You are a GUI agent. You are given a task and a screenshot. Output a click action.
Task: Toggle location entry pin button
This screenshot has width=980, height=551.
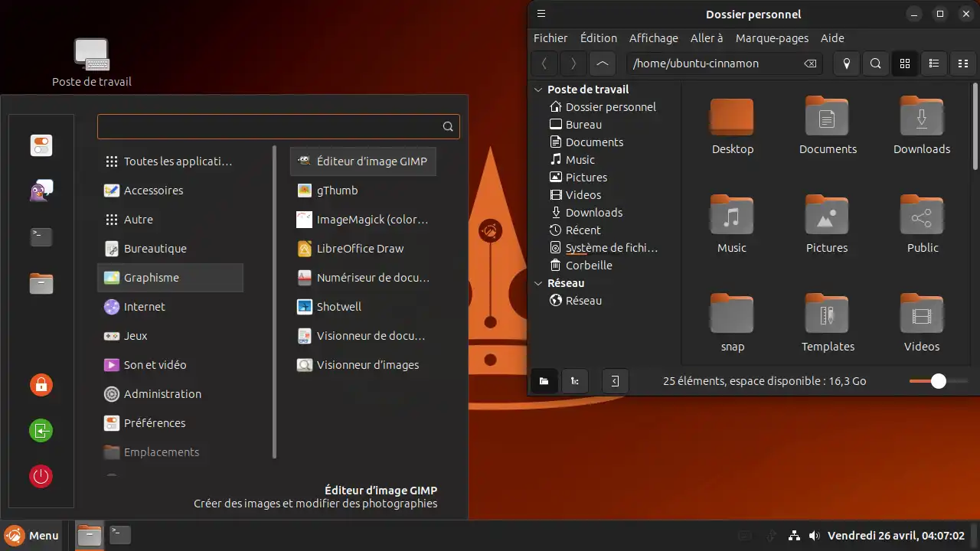(x=847, y=64)
